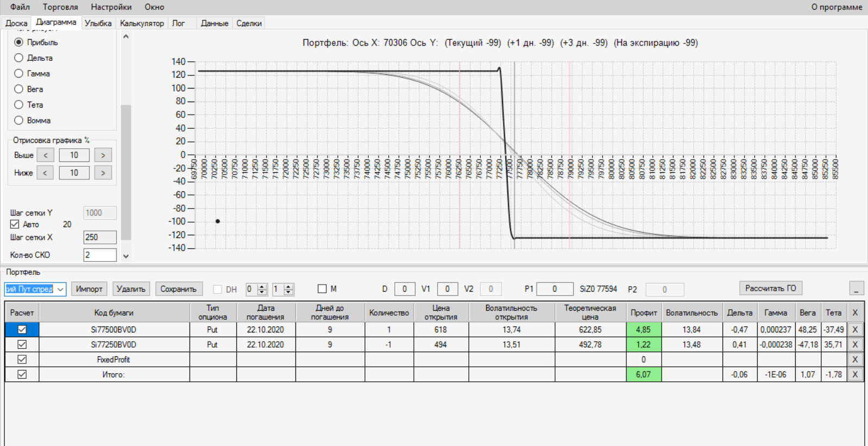Decrease the Ниже percentage with the left arrow
Image resolution: width=868 pixels, height=446 pixels.
46,173
